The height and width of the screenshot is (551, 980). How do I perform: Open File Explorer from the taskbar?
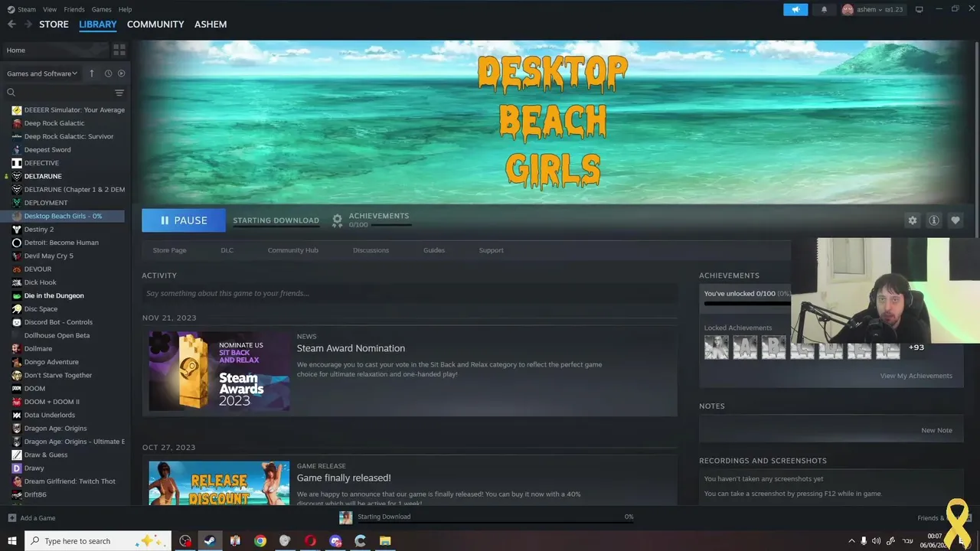coord(385,541)
